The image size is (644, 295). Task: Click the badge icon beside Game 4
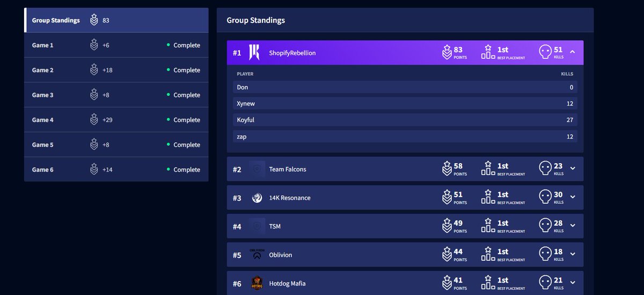pos(94,120)
